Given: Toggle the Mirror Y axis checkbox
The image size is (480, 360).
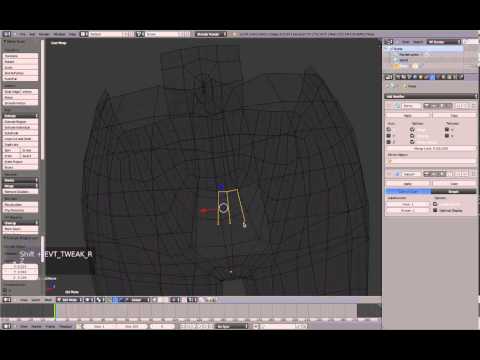Looking at the screenshot, I should coord(389,136).
